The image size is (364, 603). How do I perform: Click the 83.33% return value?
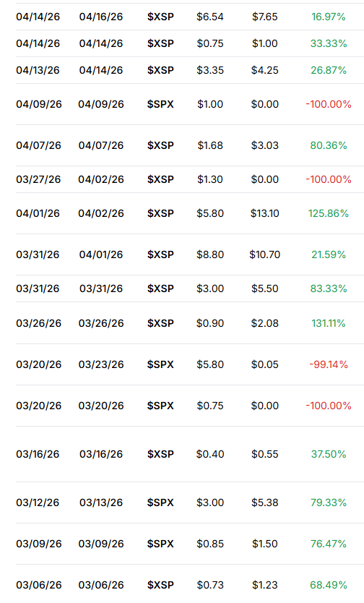coord(329,288)
